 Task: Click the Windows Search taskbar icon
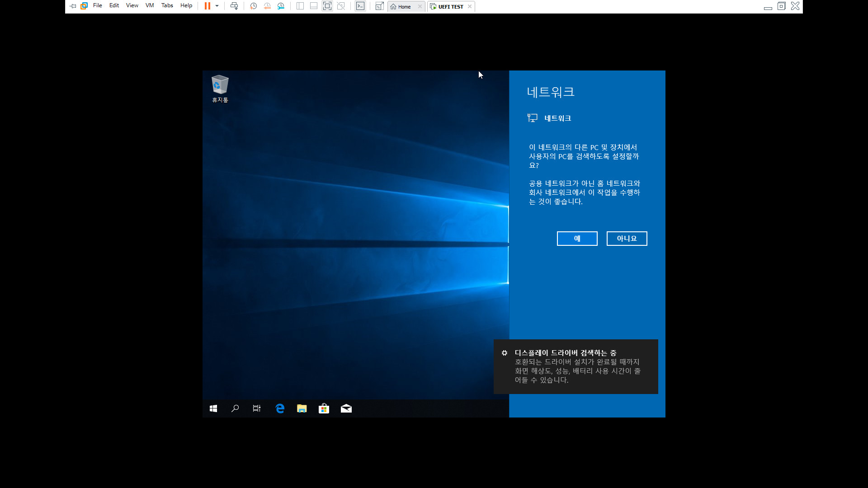235,408
